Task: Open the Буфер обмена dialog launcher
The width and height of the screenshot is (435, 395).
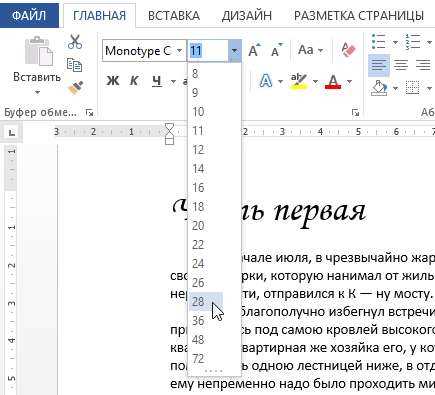Action: [89, 113]
